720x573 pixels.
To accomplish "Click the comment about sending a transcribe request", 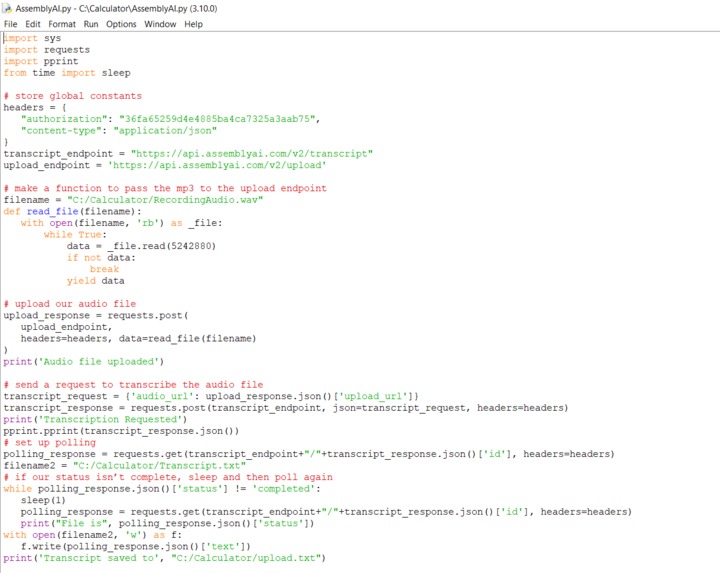I will click(x=133, y=385).
